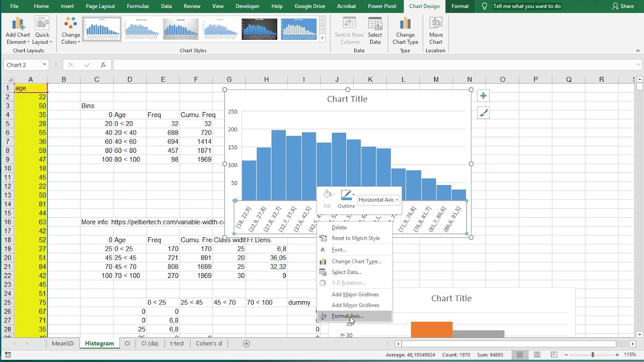Open the Power Pivot tab

[x=382, y=6]
